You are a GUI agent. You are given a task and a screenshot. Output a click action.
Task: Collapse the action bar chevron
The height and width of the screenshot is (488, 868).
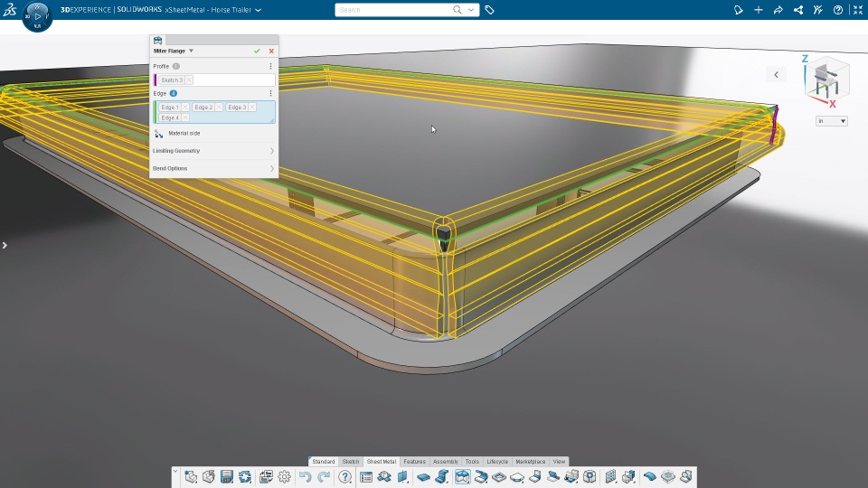pyautogui.click(x=175, y=472)
